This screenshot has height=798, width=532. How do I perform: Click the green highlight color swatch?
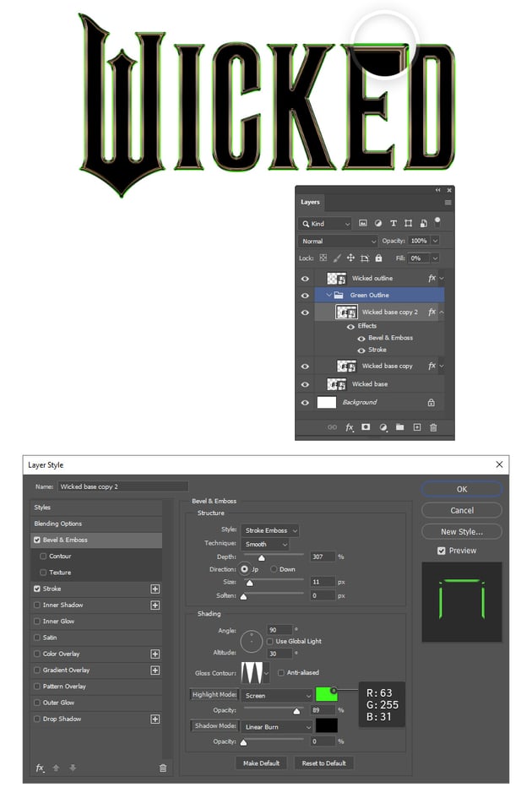(326, 694)
